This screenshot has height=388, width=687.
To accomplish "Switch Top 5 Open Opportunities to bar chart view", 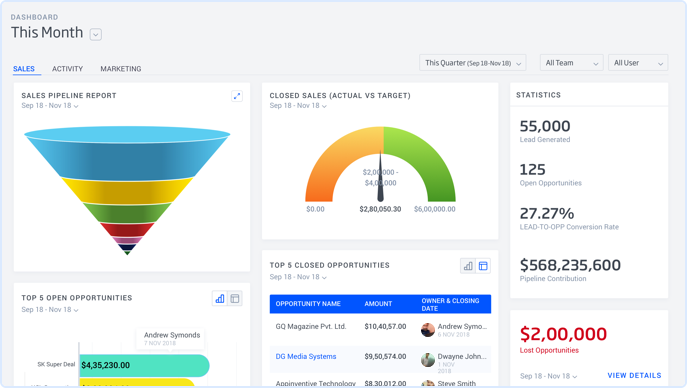I will coord(220,299).
